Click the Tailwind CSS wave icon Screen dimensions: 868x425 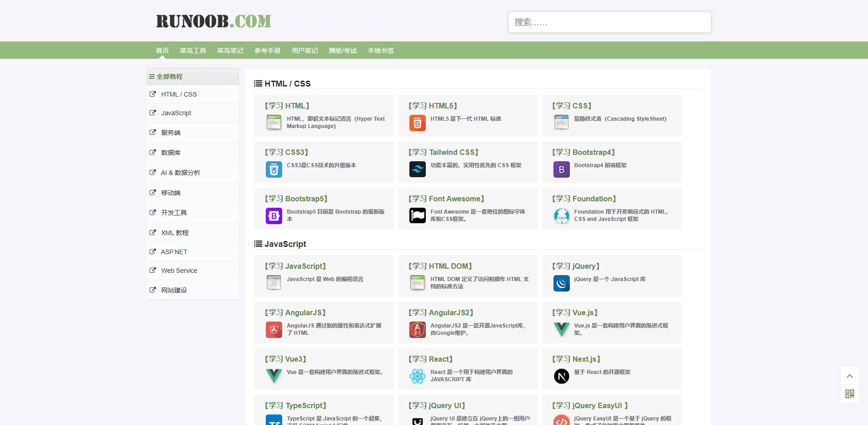coord(417,169)
